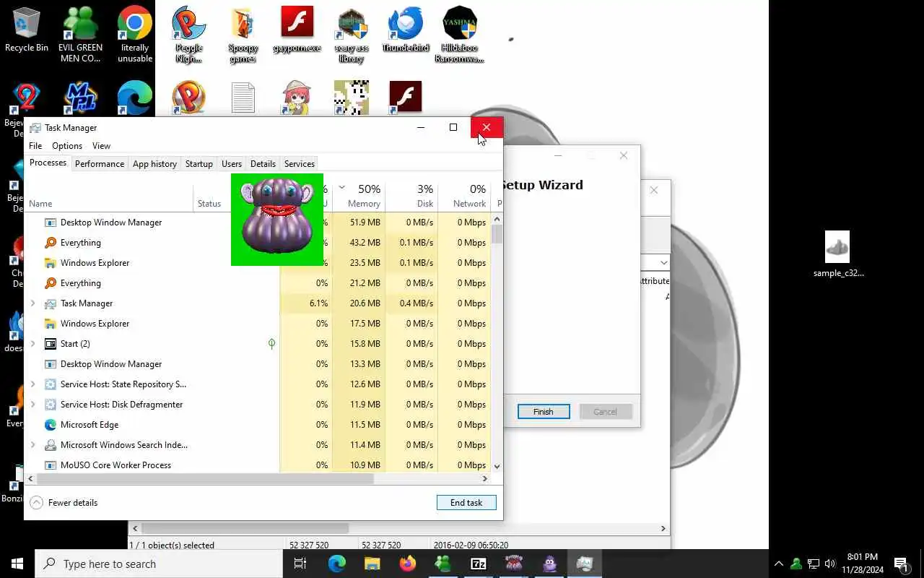The width and height of the screenshot is (924, 578).
Task: Expand the Task Manager process row
Action: tap(32, 303)
